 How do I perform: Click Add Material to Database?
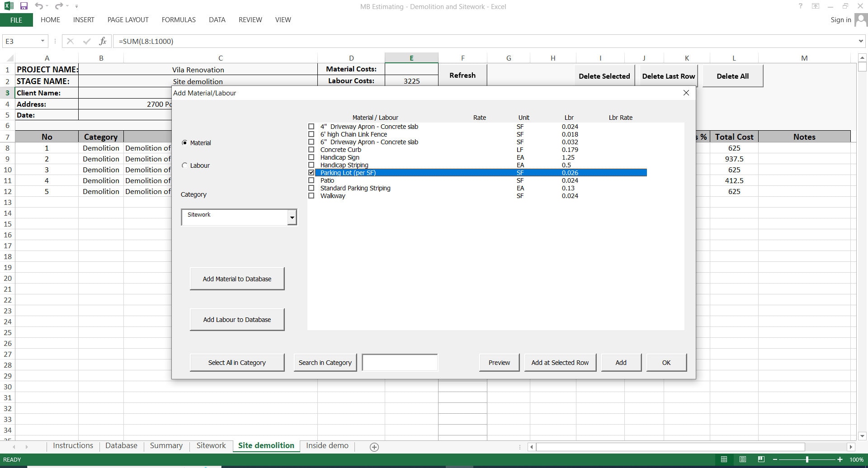(236, 279)
